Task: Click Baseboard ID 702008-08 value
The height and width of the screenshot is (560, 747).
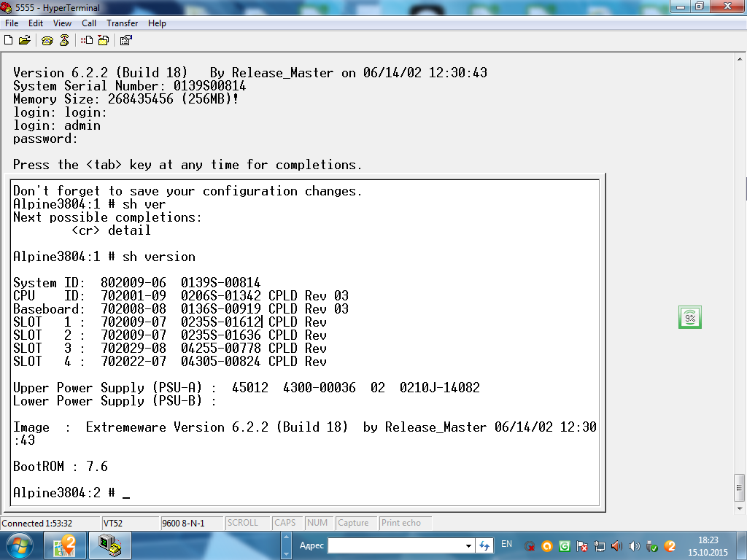Action: [x=133, y=309]
